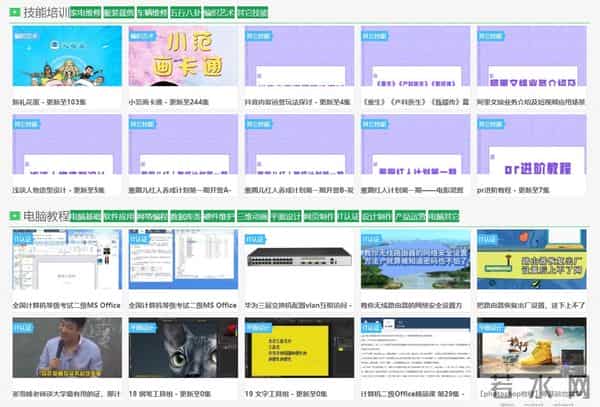The image size is (600, 407).
Task: Choose the 网络编程 category tag
Action: (x=151, y=216)
